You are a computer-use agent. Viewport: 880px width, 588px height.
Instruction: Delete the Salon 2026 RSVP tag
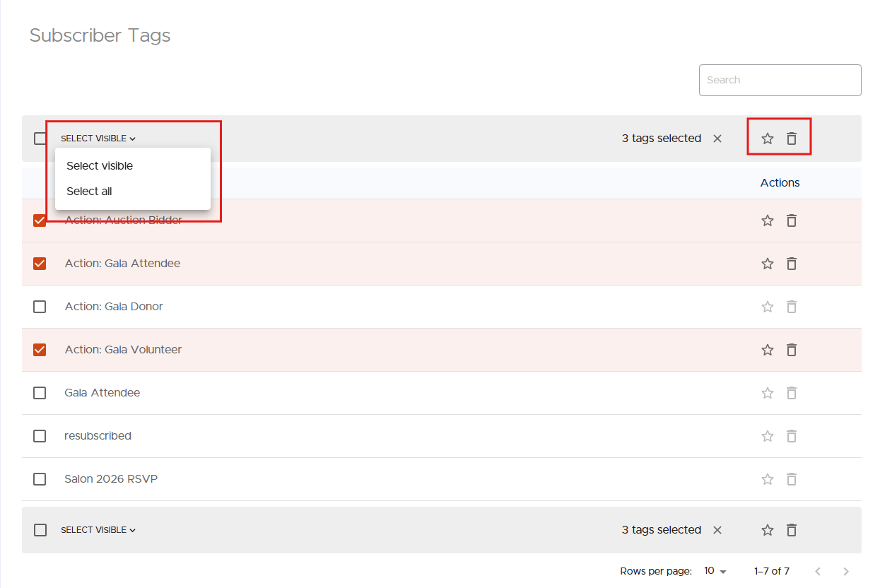pyautogui.click(x=792, y=479)
